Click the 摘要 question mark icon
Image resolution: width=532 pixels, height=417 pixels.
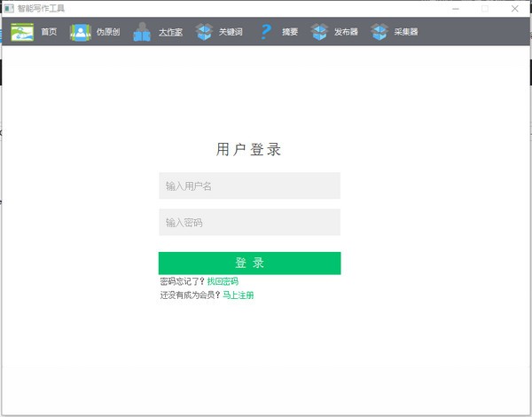[266, 32]
